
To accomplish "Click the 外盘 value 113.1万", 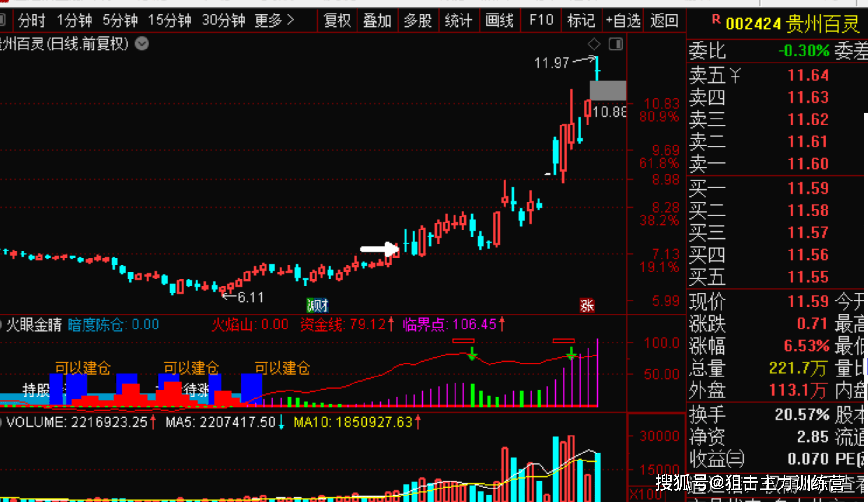I will click(x=798, y=390).
